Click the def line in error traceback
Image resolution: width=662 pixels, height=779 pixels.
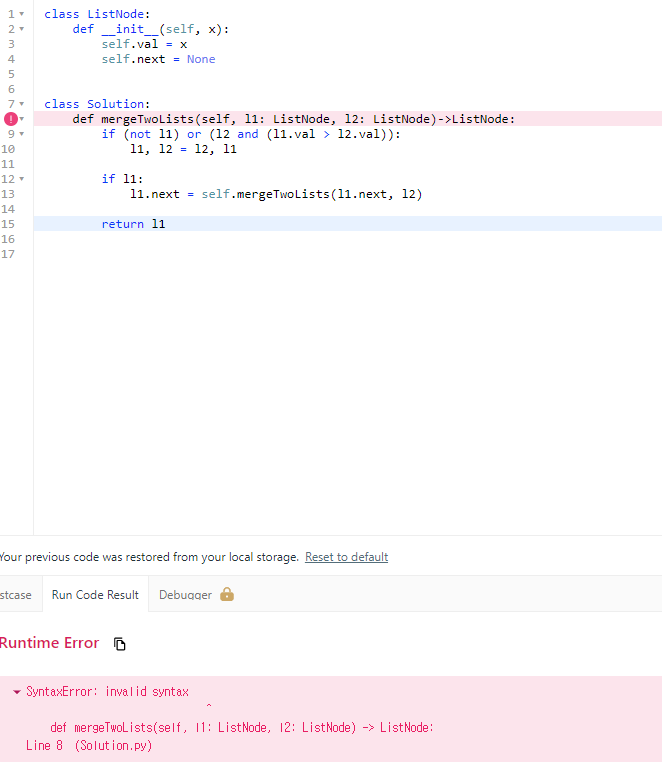242,727
